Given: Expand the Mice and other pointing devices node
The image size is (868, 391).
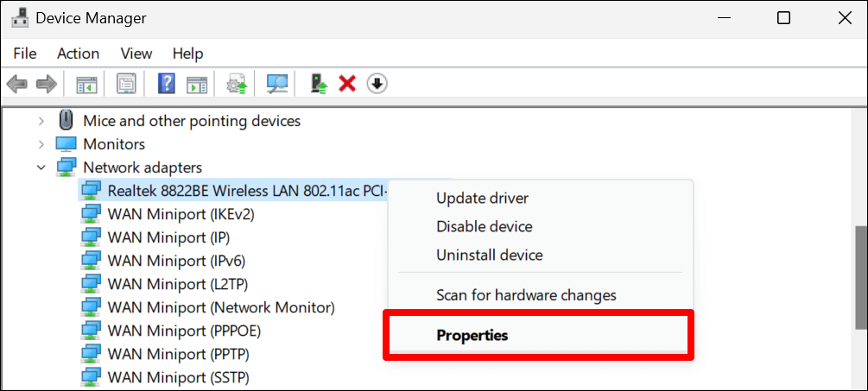Looking at the screenshot, I should tap(41, 121).
